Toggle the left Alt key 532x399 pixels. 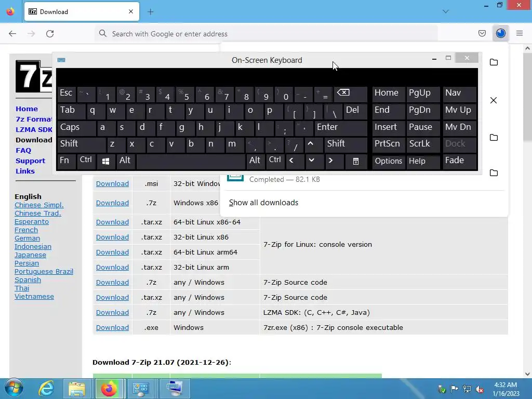pyautogui.click(x=126, y=161)
